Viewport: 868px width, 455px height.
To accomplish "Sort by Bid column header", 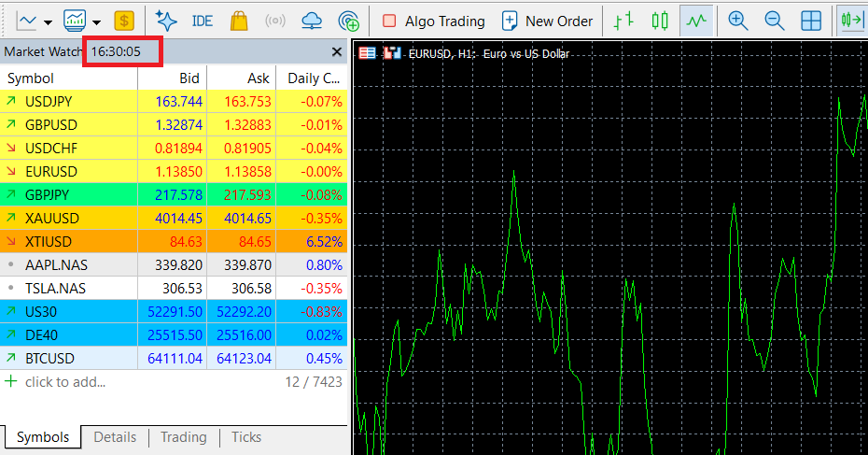I will pos(172,78).
